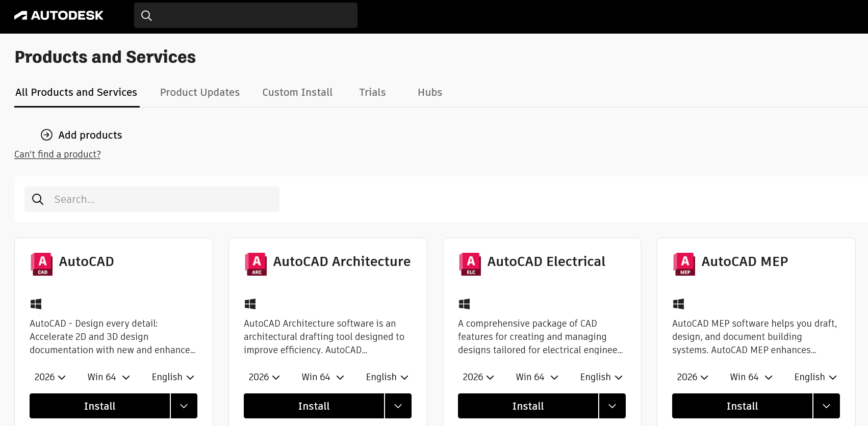The image size is (868, 426).
Task: Open the Win 64 dropdown for AutoCAD Architecture
Action: click(x=323, y=377)
